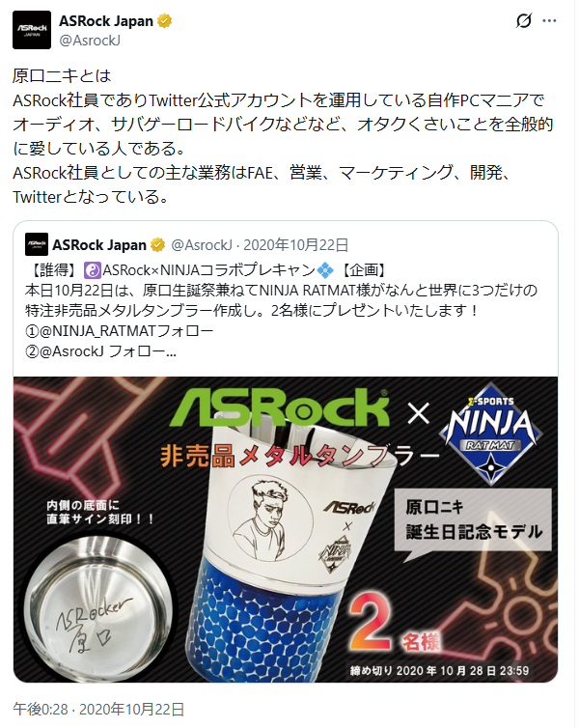Screen dimensions: 579x728
Task: Click the ASRock Japan display name in header
Action: click(106, 21)
